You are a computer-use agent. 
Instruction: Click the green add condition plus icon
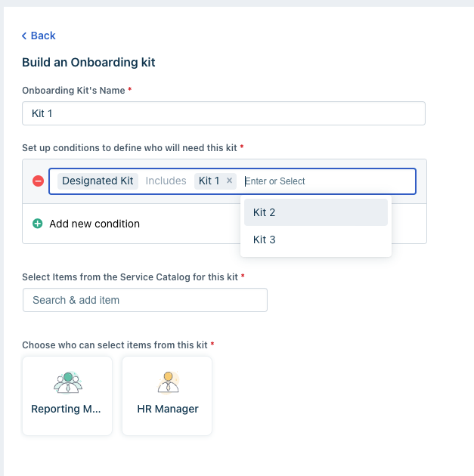pyautogui.click(x=38, y=224)
